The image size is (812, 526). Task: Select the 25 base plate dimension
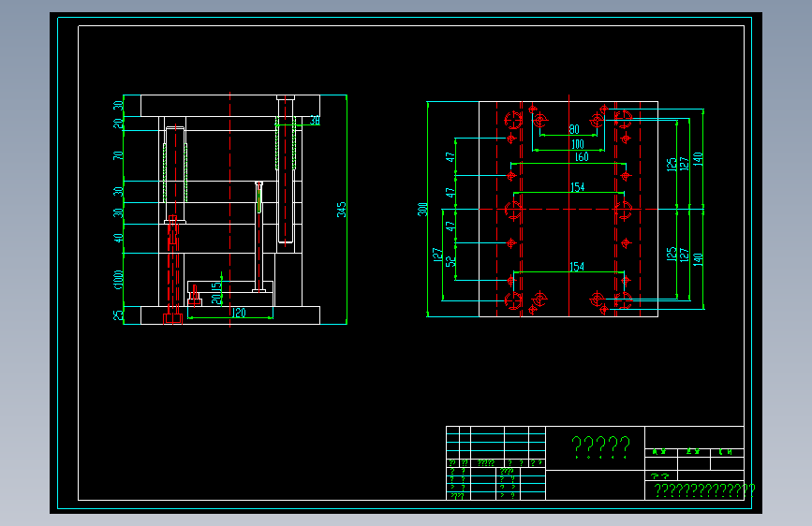pos(118,314)
